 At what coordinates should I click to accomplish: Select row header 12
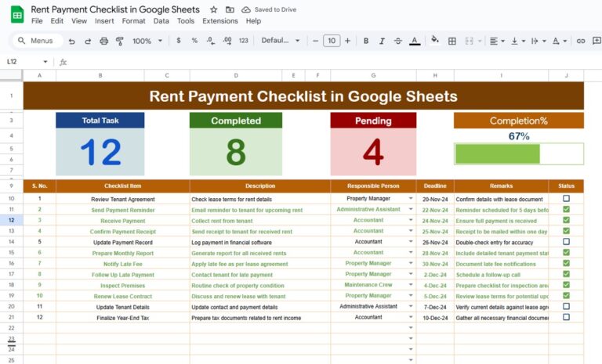click(12, 220)
